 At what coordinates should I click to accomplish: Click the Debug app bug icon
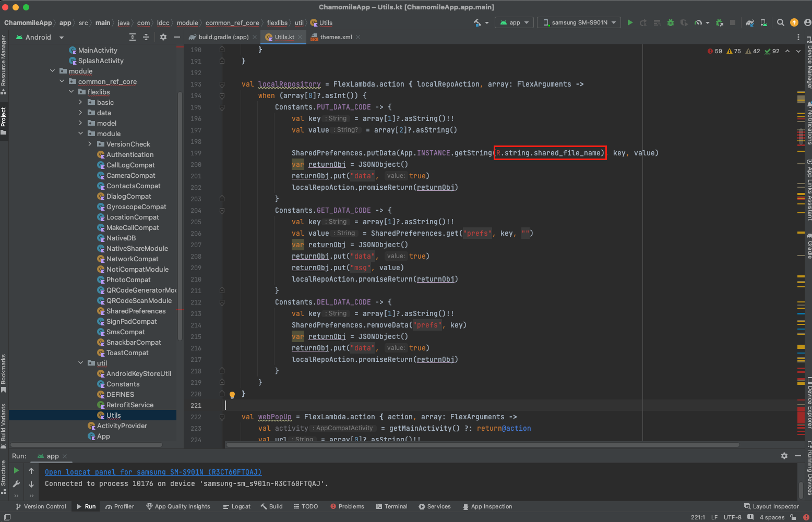[x=671, y=22]
